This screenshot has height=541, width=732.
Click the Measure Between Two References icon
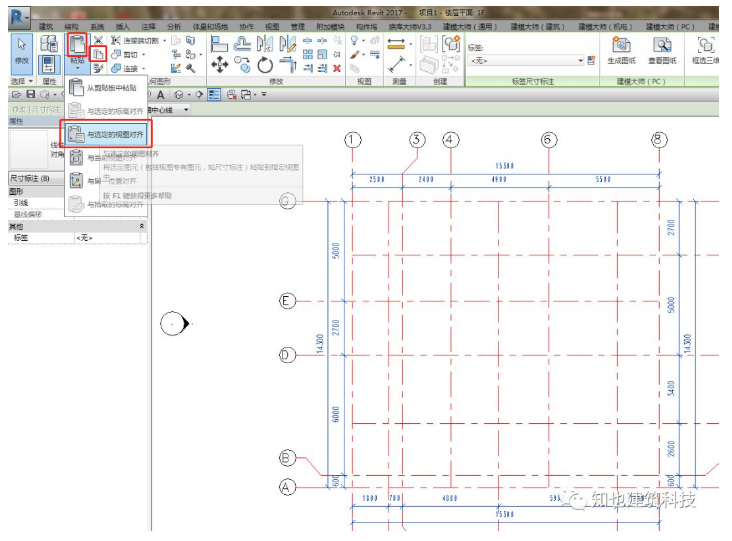pos(396,64)
